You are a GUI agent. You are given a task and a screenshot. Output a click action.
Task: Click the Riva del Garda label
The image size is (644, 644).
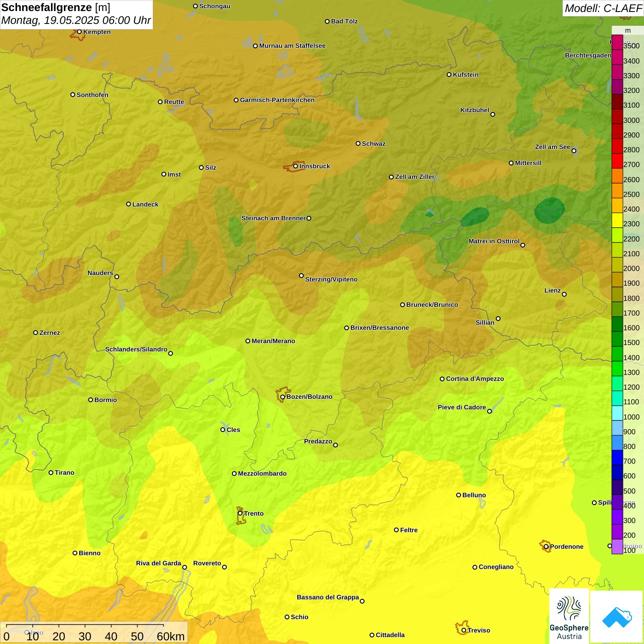point(159,563)
